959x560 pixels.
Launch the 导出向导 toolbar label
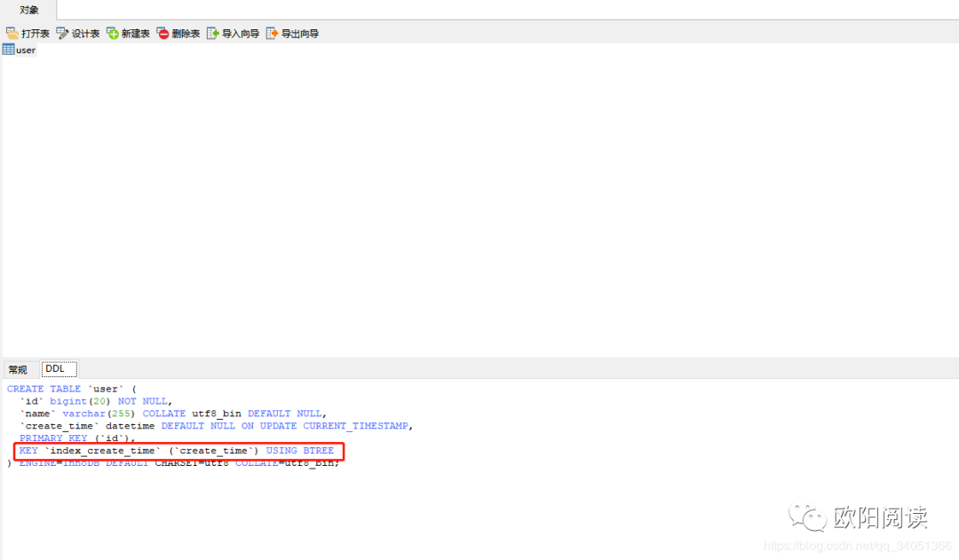pos(300,34)
